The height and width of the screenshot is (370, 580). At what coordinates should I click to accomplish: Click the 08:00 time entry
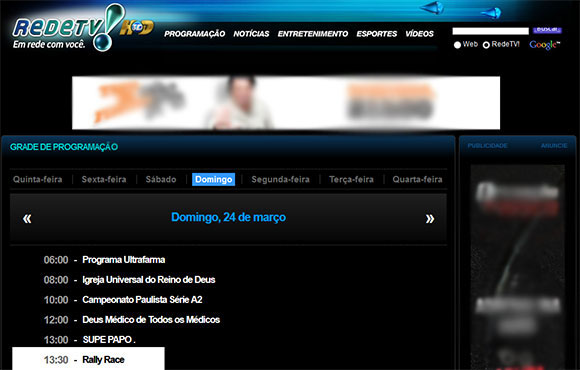[56, 280]
